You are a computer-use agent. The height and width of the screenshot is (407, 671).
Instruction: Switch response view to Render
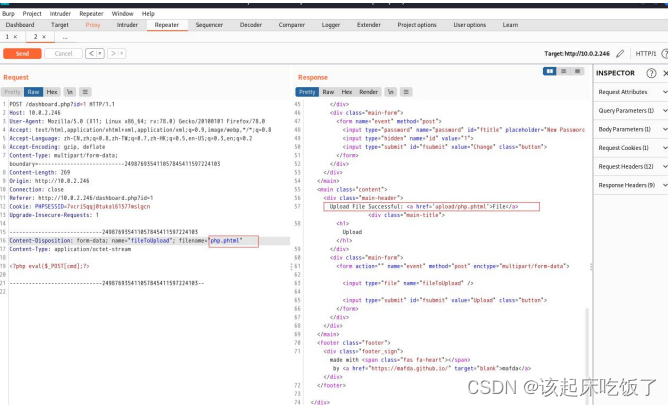[x=368, y=92]
